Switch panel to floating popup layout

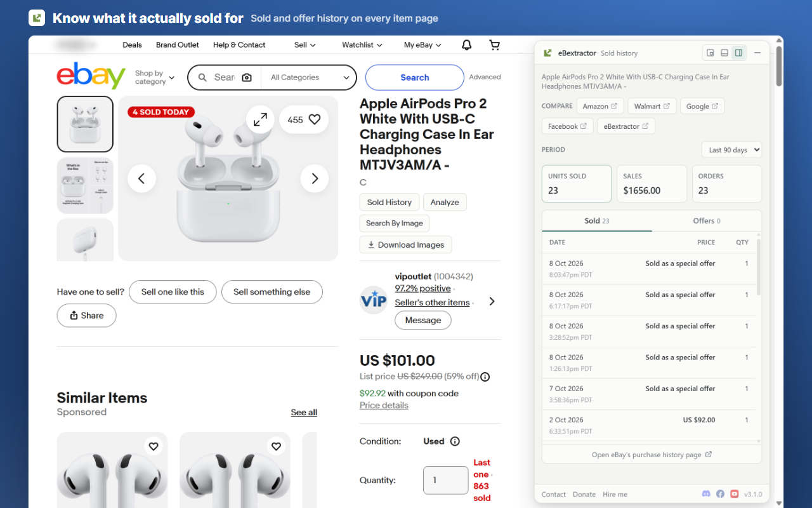[x=710, y=53]
